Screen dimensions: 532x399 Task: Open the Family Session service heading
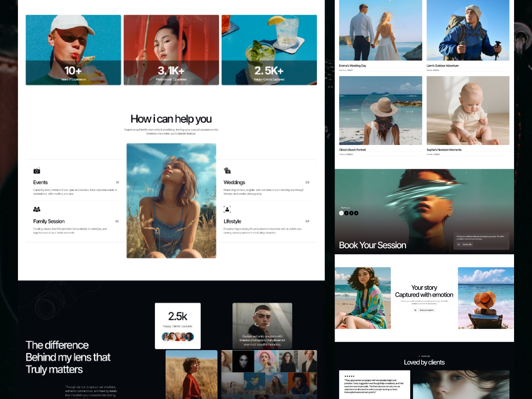pyautogui.click(x=49, y=221)
